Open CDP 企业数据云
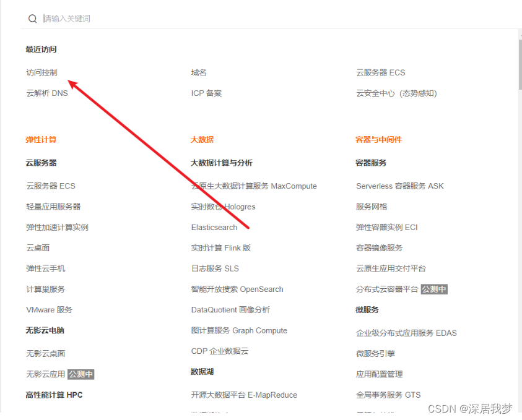This screenshot has height=420, width=522. tap(220, 351)
